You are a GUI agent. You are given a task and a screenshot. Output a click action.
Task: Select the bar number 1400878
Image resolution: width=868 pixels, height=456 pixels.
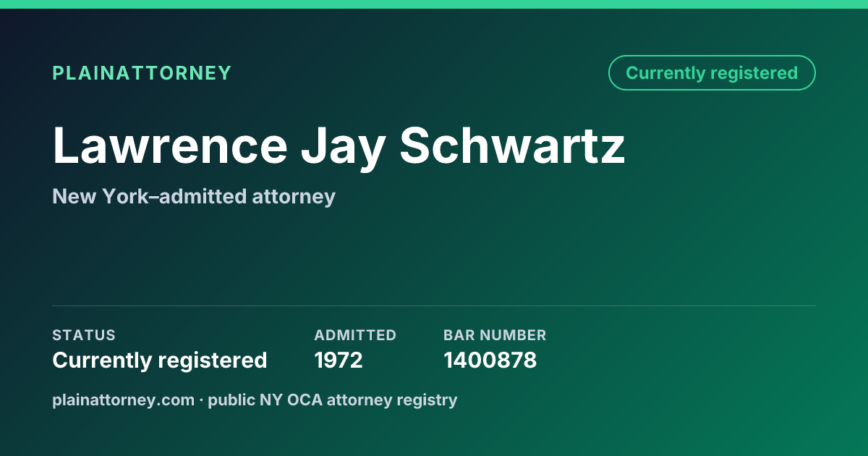click(490, 360)
